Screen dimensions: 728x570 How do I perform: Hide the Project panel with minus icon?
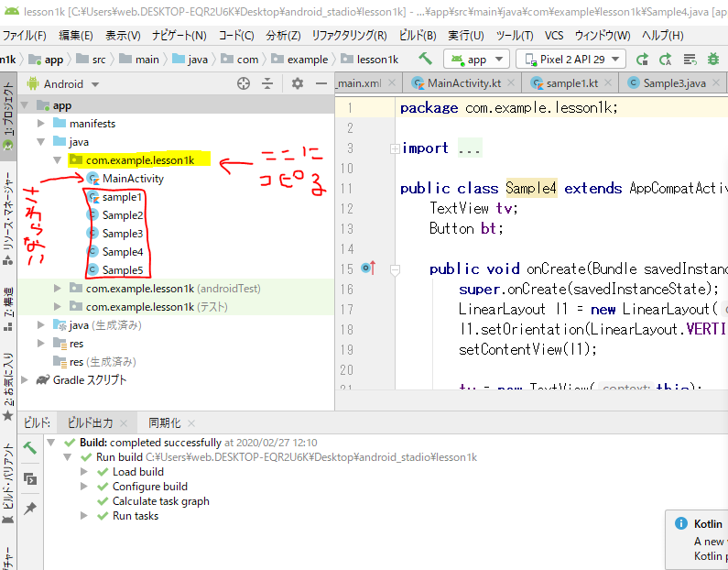point(321,83)
